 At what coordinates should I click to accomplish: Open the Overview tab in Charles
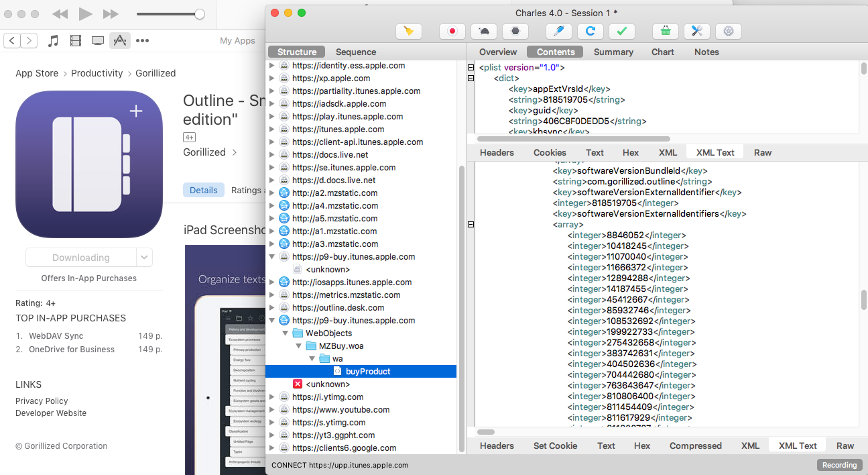click(x=498, y=52)
